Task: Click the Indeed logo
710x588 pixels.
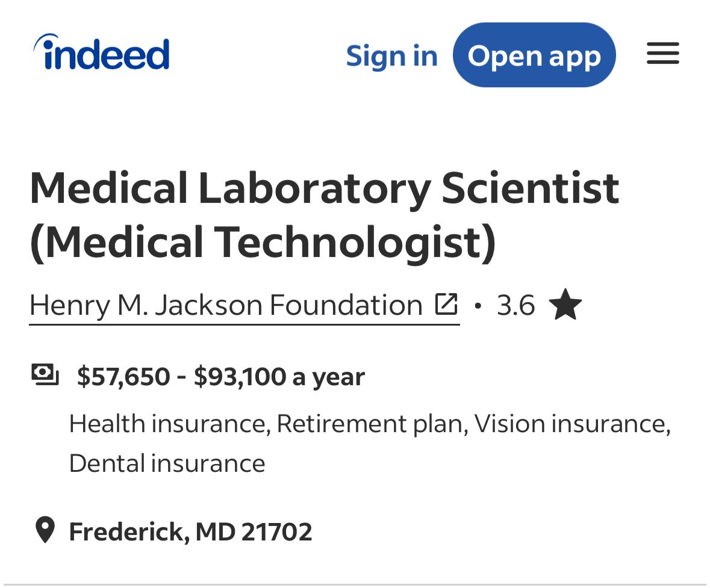Action: point(102,52)
